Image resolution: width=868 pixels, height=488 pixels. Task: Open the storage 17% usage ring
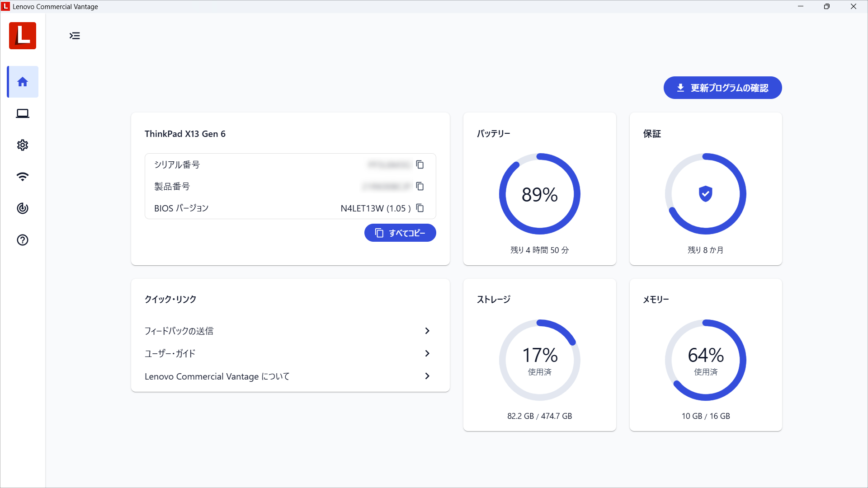click(x=539, y=360)
